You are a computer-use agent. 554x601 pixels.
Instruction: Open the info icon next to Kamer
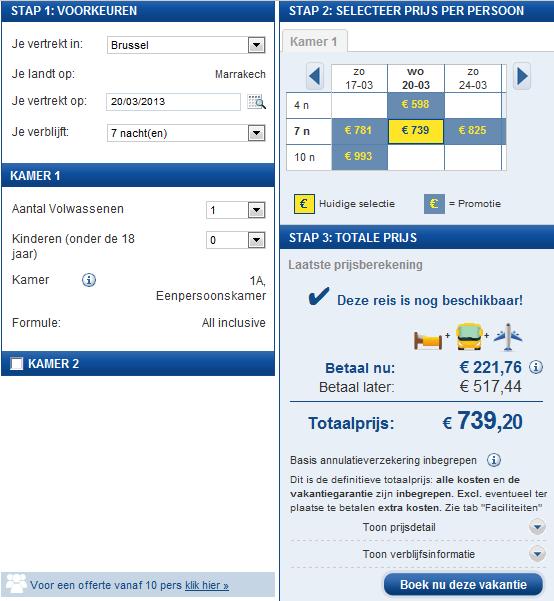click(x=89, y=280)
